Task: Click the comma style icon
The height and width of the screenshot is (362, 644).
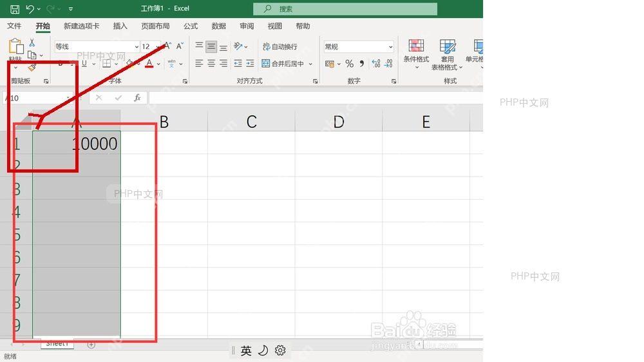Action: 361,64
